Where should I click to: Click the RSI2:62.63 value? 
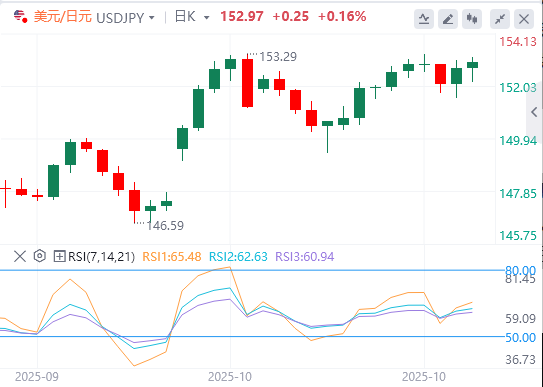238,257
